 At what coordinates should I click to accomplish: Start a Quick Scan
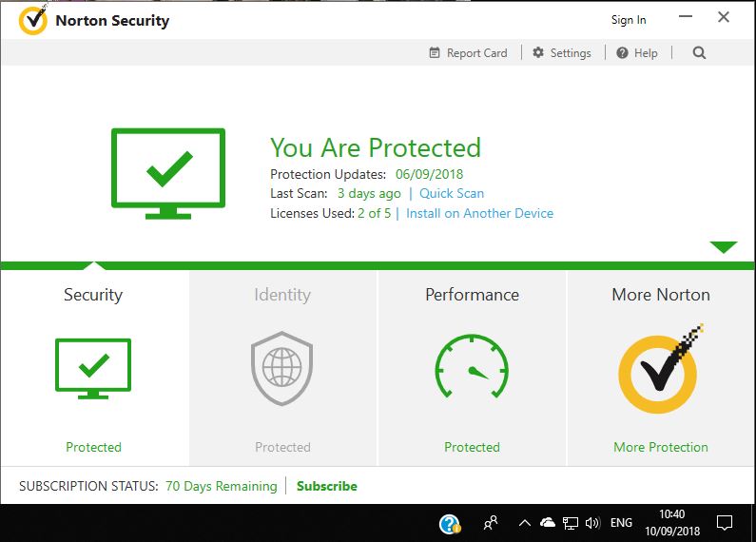click(x=452, y=193)
